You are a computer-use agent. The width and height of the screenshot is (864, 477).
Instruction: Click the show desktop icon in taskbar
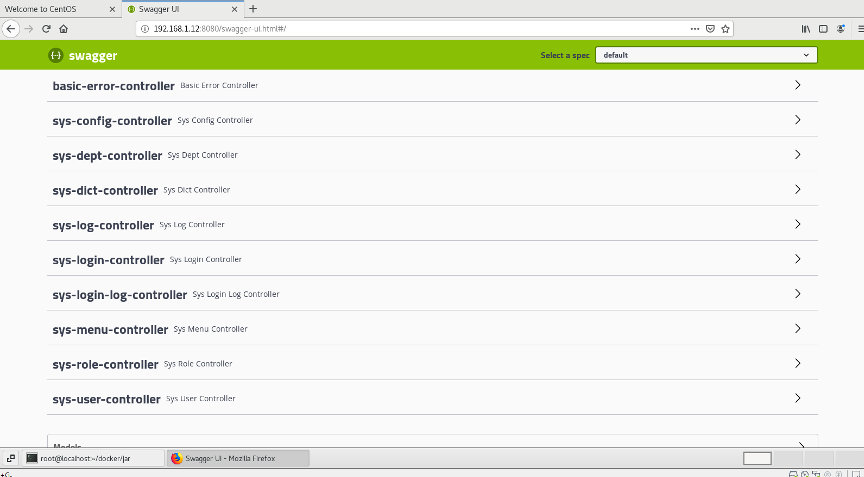click(x=10, y=458)
